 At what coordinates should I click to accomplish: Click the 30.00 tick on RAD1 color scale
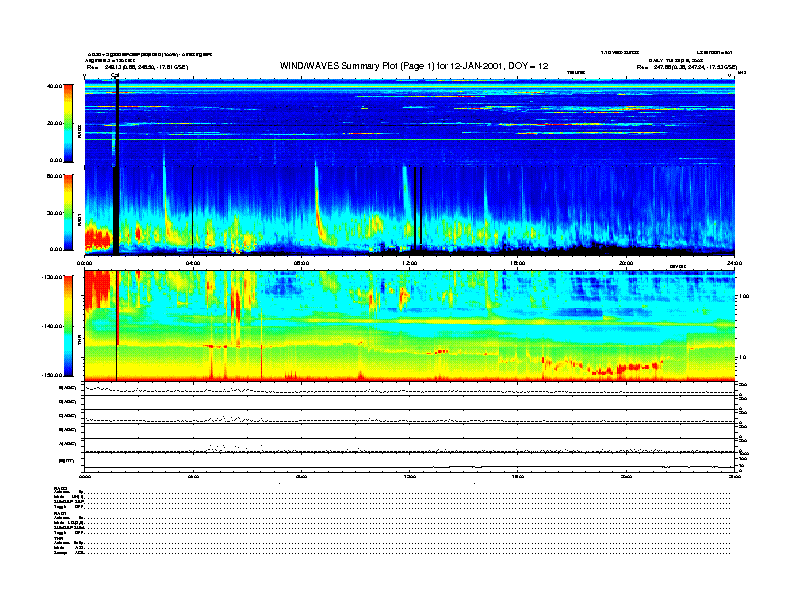[54, 213]
